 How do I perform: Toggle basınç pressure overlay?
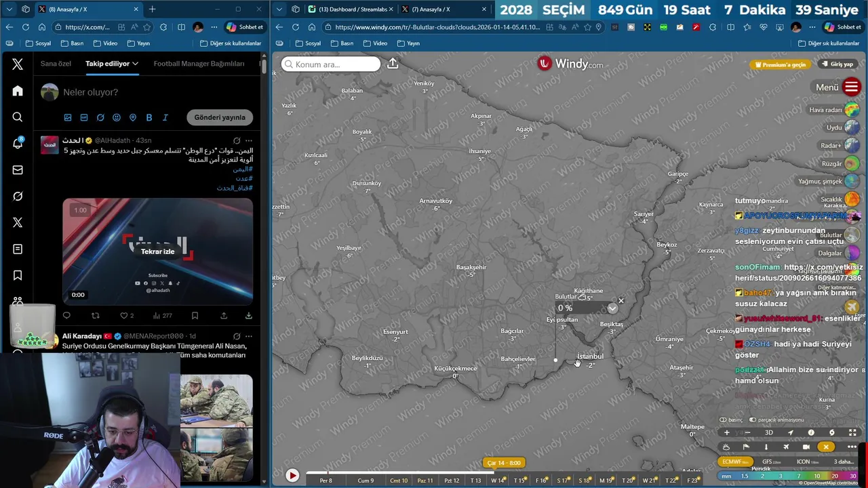(731, 420)
